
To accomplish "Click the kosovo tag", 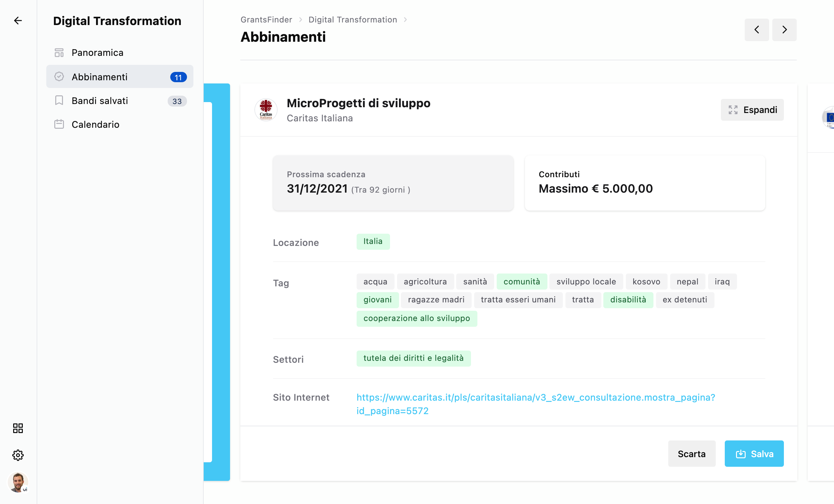I will tap(646, 282).
